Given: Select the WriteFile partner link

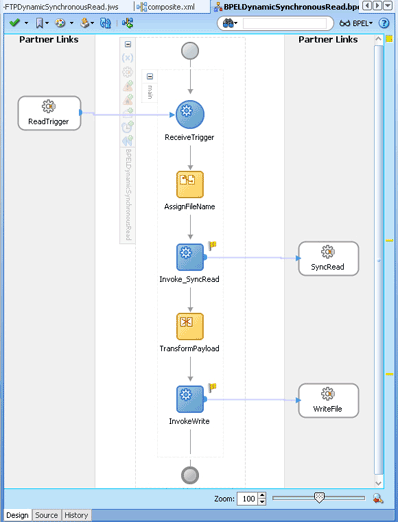Looking at the screenshot, I should tap(328, 400).
